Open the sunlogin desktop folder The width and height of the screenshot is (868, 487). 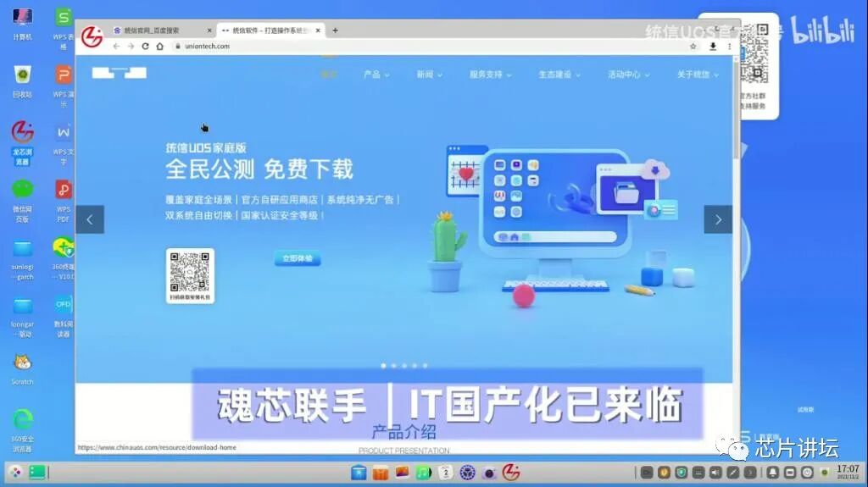tap(22, 259)
